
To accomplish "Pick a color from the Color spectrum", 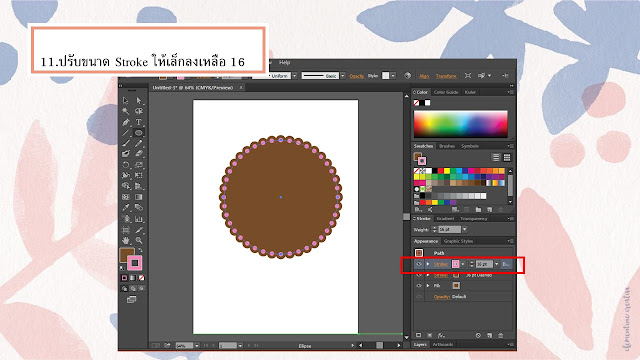I will [x=461, y=124].
